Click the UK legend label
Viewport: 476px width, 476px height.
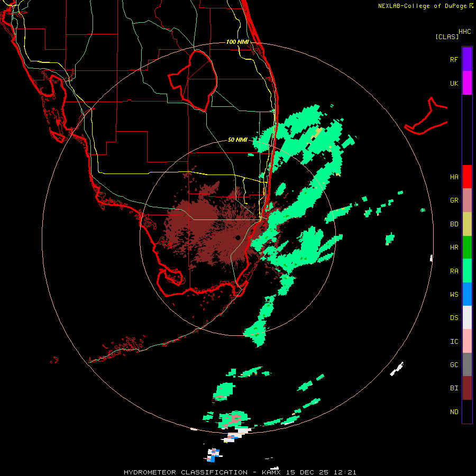(454, 84)
